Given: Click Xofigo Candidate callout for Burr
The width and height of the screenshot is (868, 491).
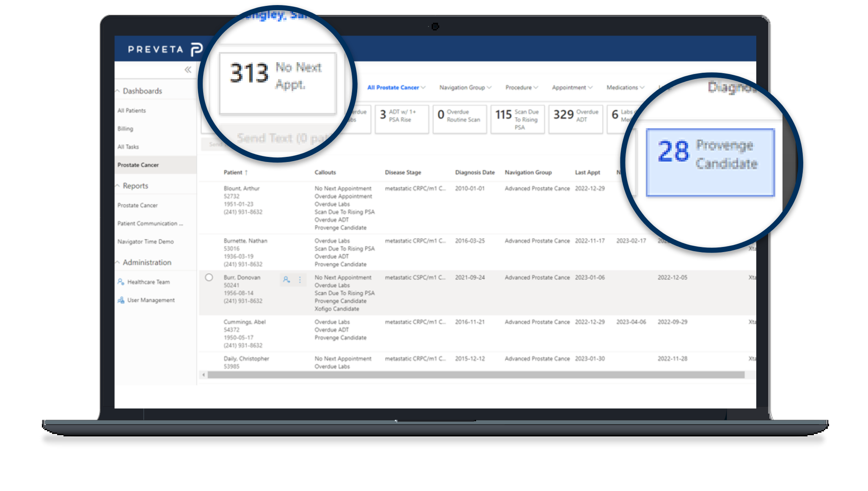Looking at the screenshot, I should [337, 309].
